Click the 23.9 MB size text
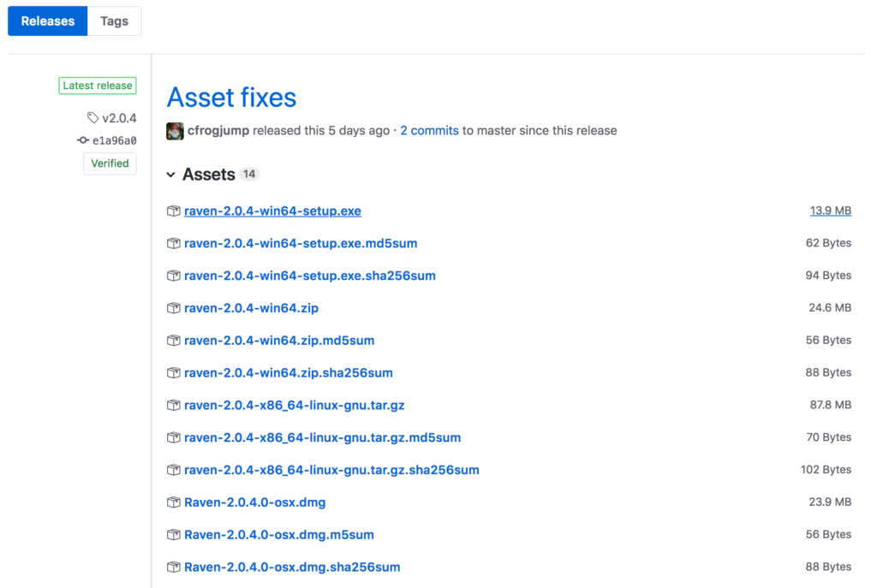 [830, 502]
